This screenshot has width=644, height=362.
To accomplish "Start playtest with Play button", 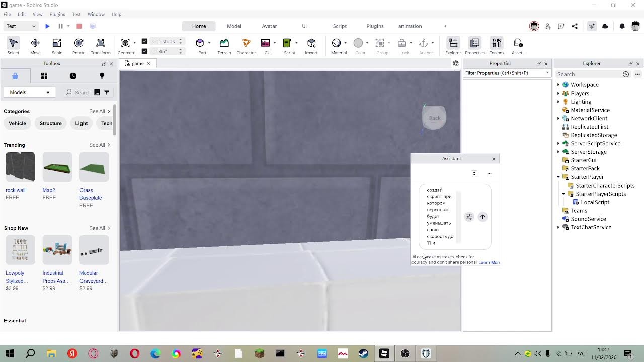I will pyautogui.click(x=47, y=26).
